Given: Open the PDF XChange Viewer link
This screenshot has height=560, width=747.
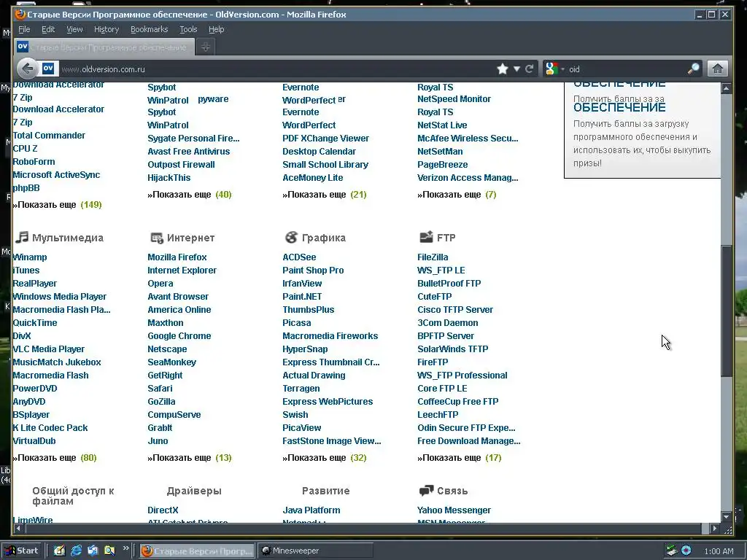Looking at the screenshot, I should [326, 138].
